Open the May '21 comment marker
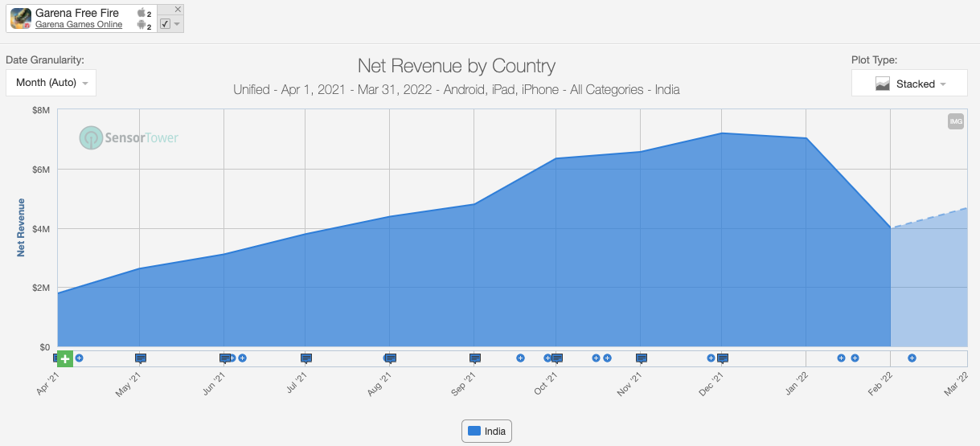The image size is (980, 446). coord(141,358)
